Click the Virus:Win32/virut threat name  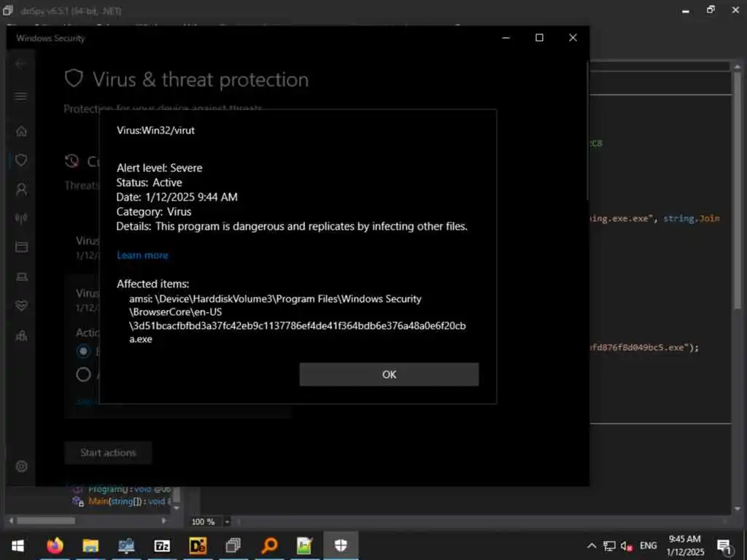pos(156,130)
